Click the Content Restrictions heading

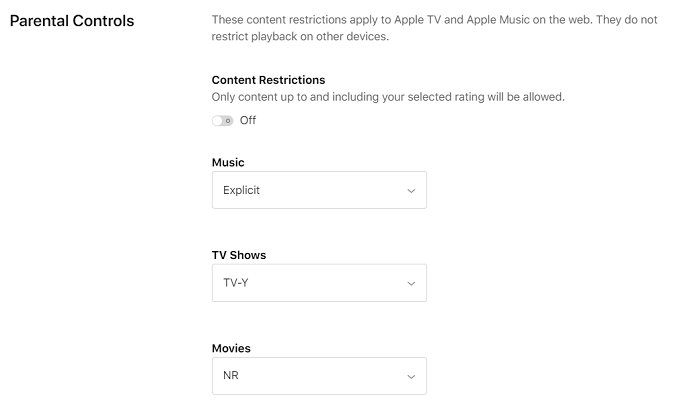268,80
